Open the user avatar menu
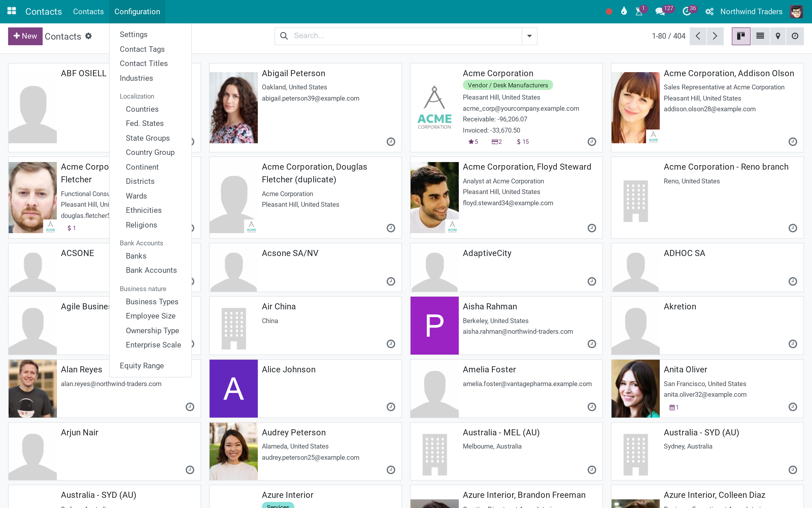Screen dimensions: 812x508 [796, 12]
